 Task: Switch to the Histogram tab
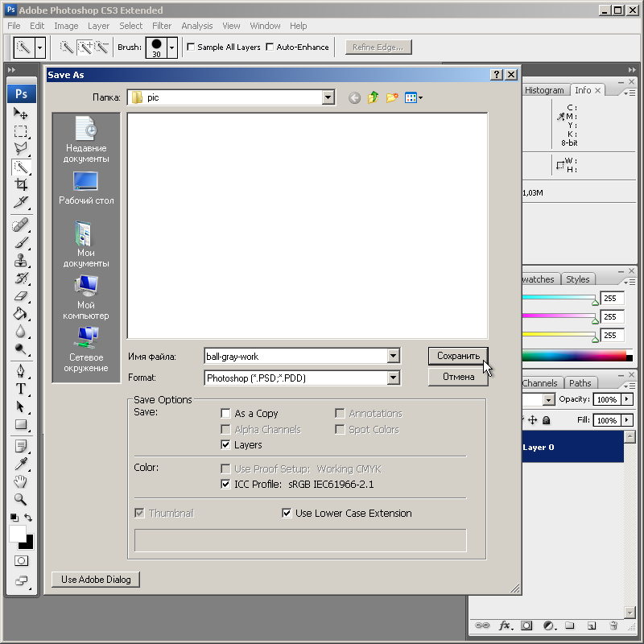pos(545,90)
